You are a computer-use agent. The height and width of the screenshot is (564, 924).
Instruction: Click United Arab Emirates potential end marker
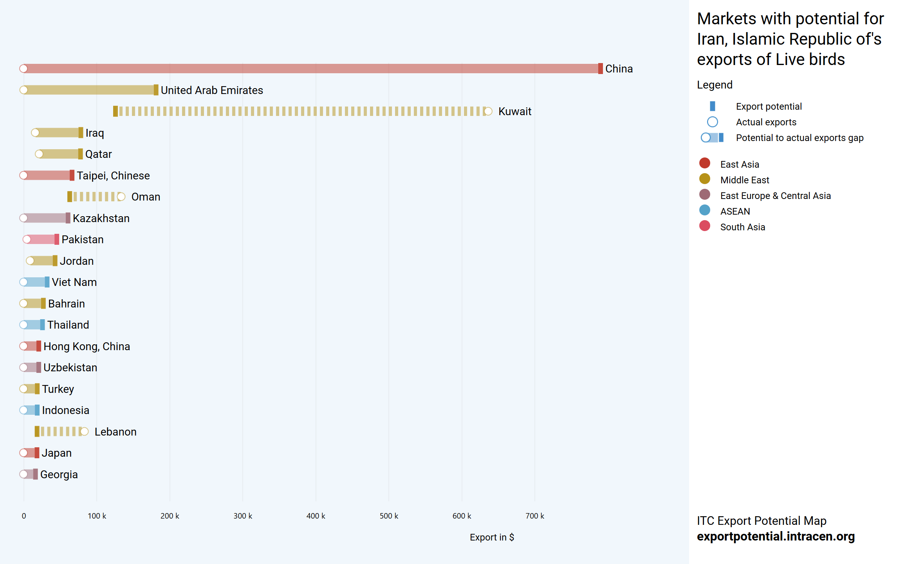(156, 90)
